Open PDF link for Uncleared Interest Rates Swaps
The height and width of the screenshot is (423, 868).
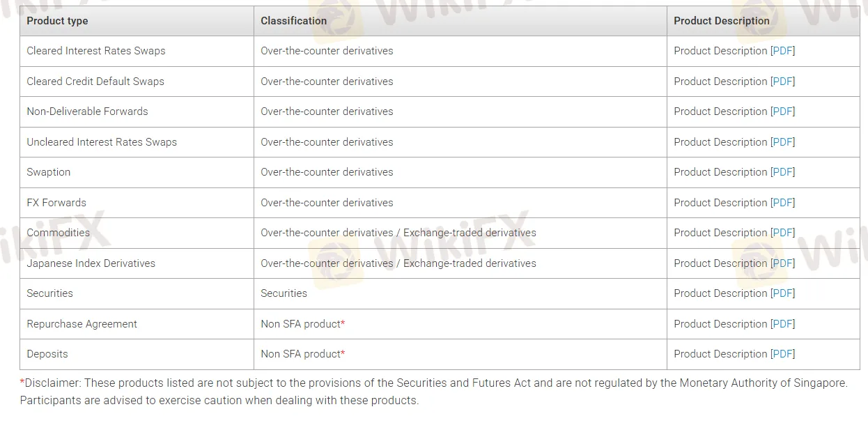click(782, 142)
